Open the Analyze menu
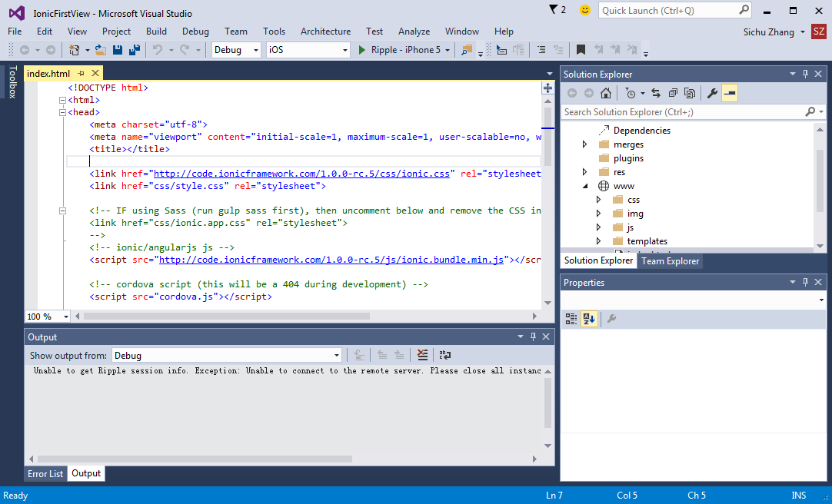The width and height of the screenshot is (832, 504). pyautogui.click(x=414, y=31)
